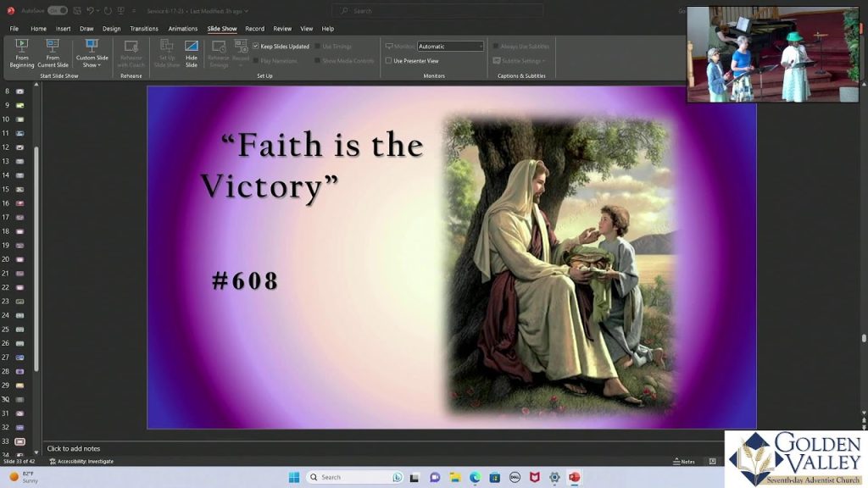
Task: Switch to the Record tab
Action: tap(254, 29)
